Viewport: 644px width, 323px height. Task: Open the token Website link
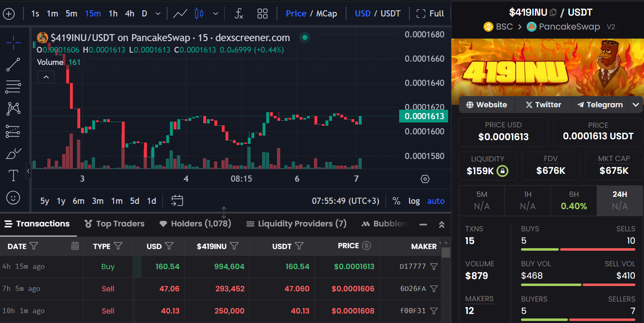pyautogui.click(x=486, y=105)
